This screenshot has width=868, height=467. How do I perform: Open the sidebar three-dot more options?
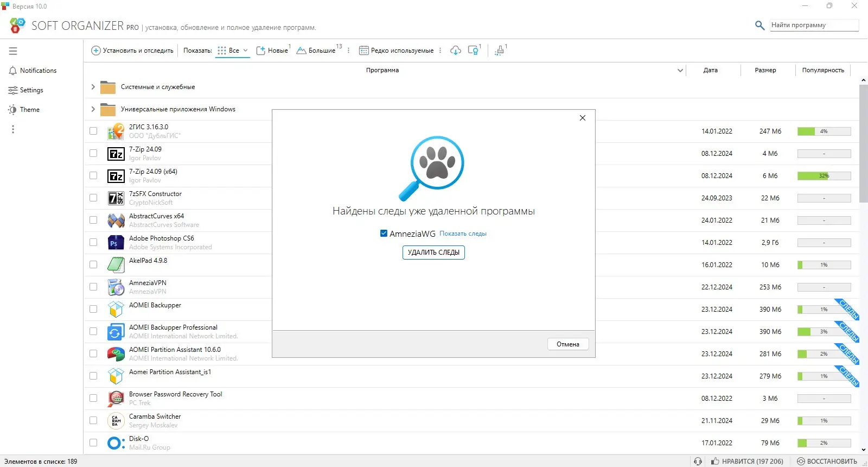(x=13, y=129)
